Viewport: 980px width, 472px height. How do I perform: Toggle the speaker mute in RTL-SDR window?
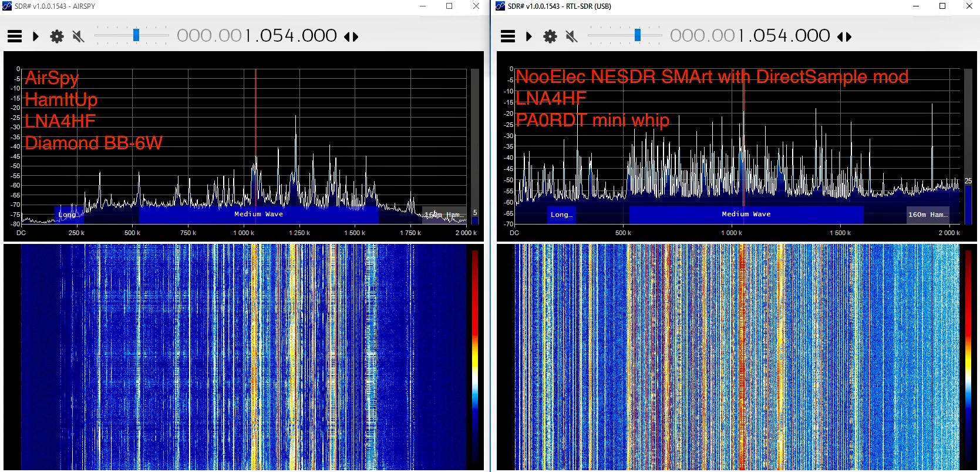(571, 36)
